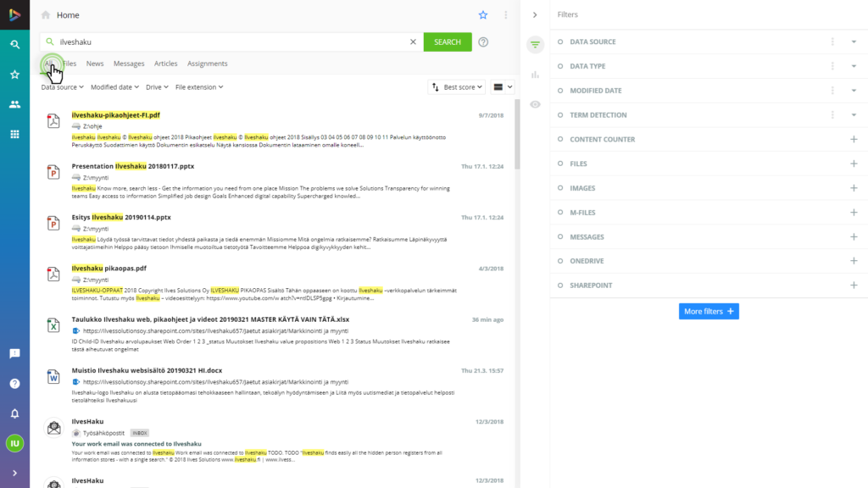This screenshot has height=488, width=868.
Task: Click the More filters button
Action: point(709,312)
